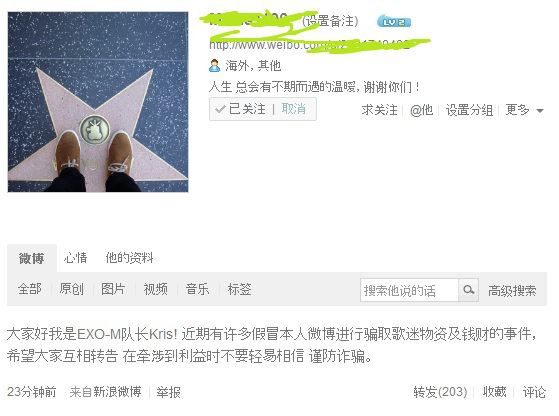The height and width of the screenshot is (416, 559).
Task: Click 取消 to unfollow
Action: (x=294, y=109)
